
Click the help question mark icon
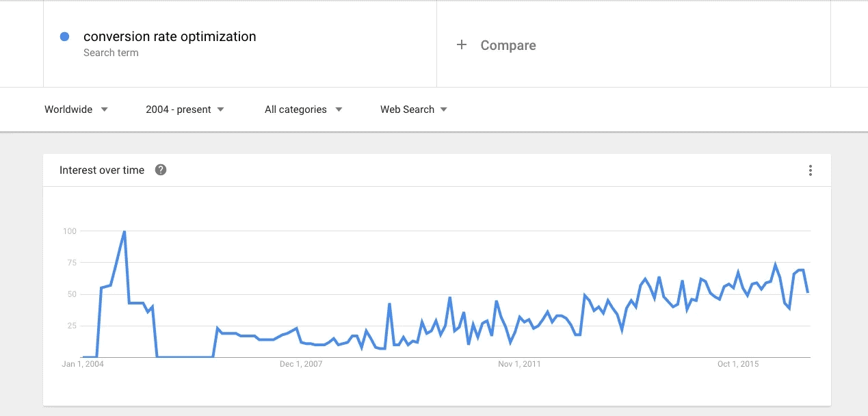pos(161,170)
